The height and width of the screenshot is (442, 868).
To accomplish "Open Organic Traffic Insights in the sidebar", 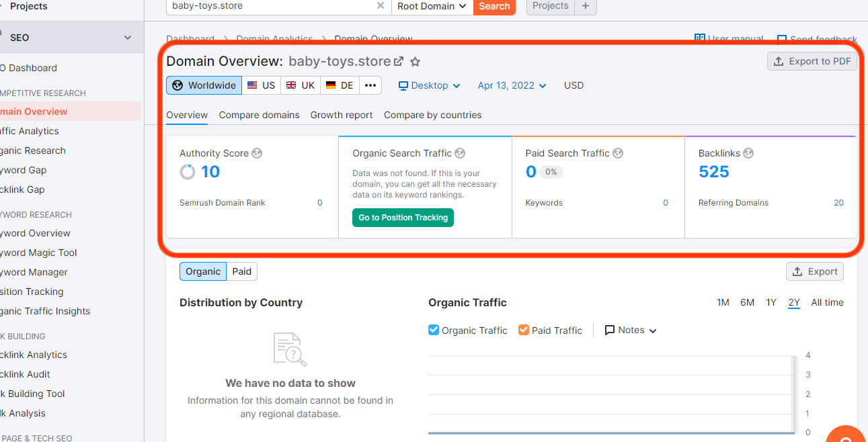I will 45,311.
